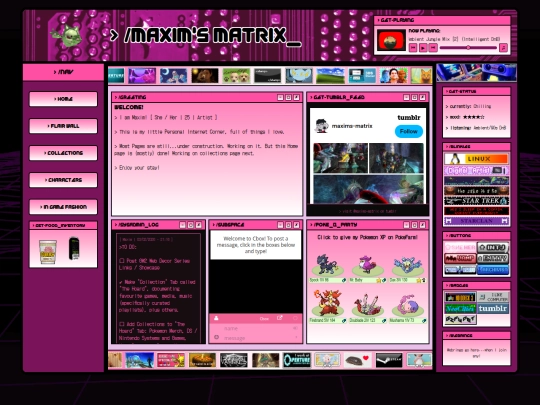Click the Neocities badge
This screenshot has height=405, width=540.
click(x=460, y=308)
